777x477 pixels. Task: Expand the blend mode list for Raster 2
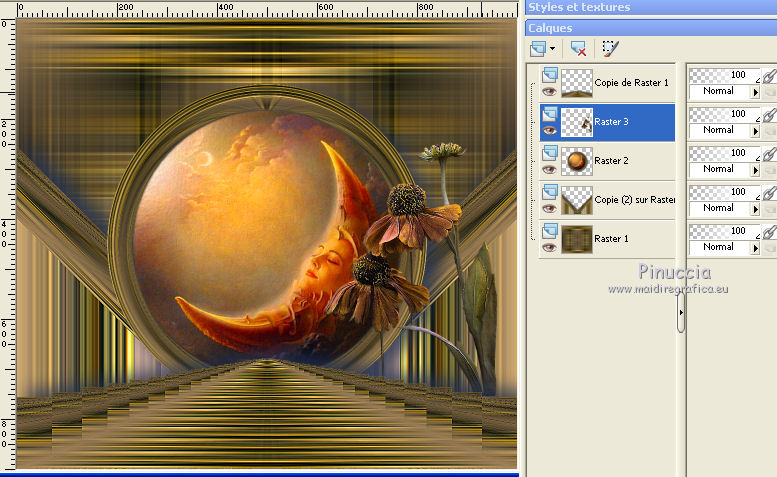pyautogui.click(x=755, y=169)
